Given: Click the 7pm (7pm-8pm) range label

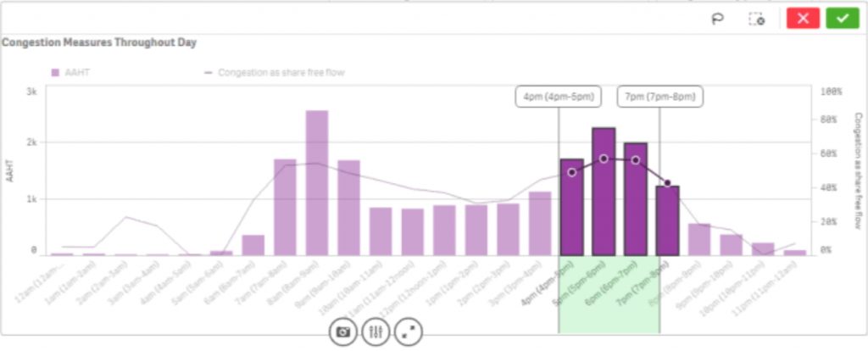Looking at the screenshot, I should 659,97.
